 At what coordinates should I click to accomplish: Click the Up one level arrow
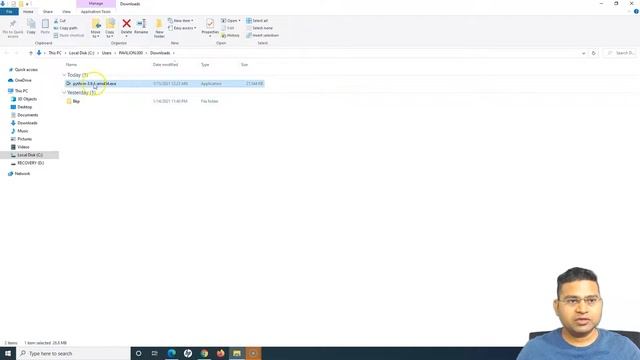click(x=31, y=53)
